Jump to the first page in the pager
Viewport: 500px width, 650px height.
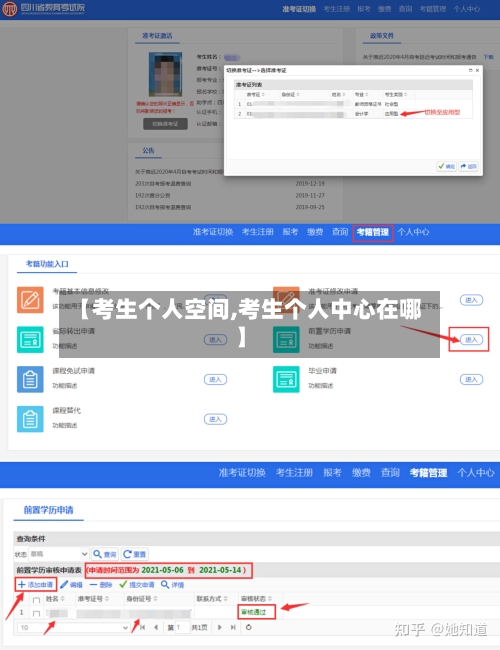[143, 628]
